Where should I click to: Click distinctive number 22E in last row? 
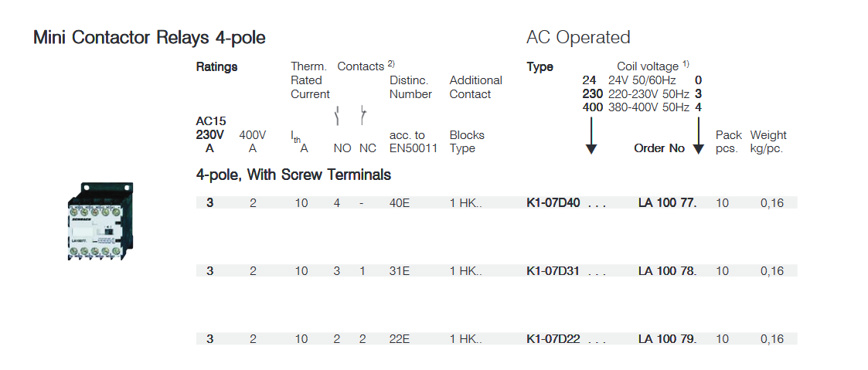point(400,339)
